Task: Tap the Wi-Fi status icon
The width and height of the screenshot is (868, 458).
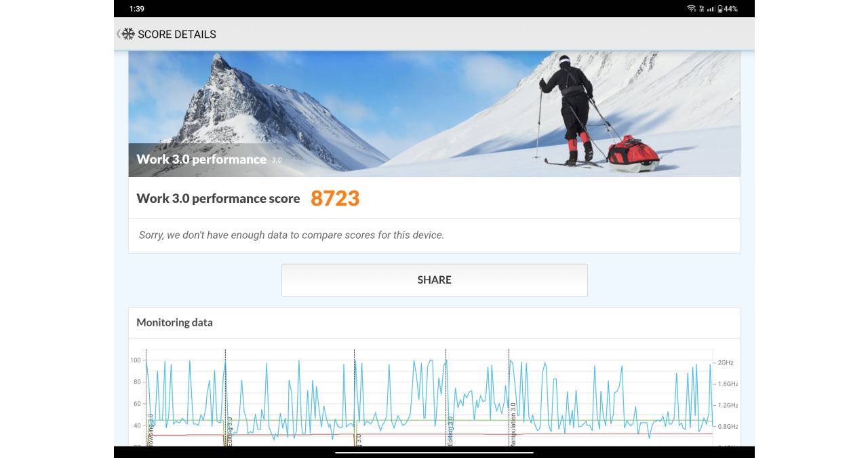Action: [x=691, y=9]
